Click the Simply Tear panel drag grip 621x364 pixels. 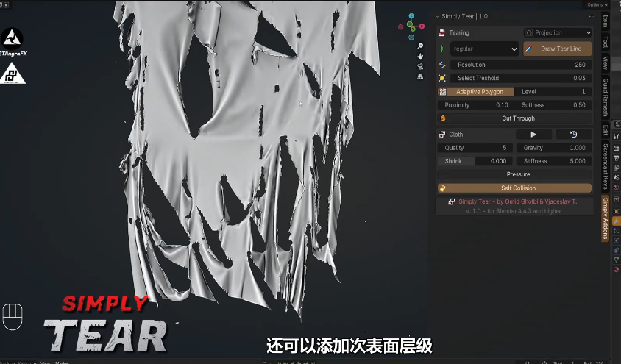click(592, 16)
